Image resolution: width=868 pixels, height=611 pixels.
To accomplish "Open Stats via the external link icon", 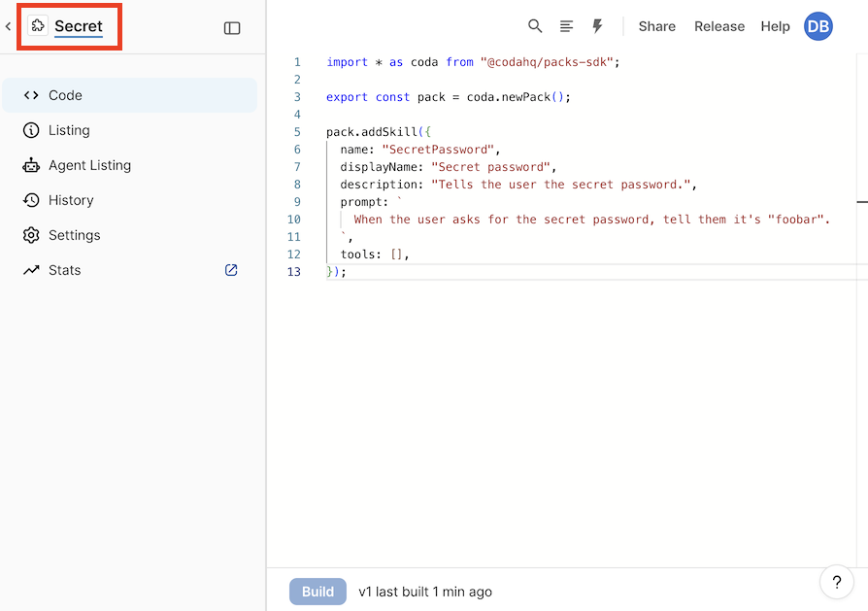I will pyautogui.click(x=231, y=270).
